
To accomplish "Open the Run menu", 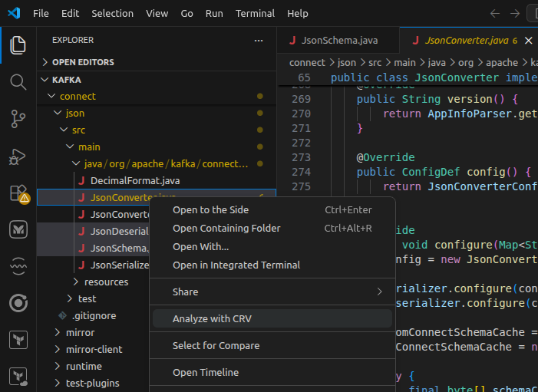I will pos(214,13).
